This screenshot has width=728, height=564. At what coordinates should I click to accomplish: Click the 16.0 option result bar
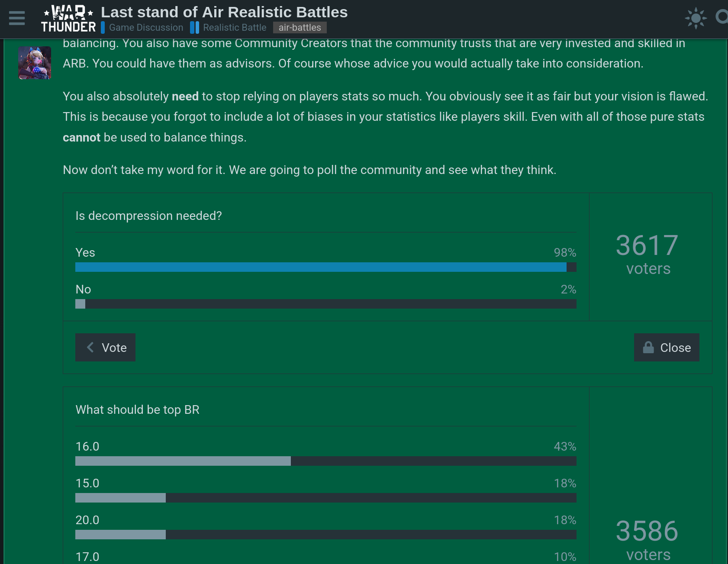(325, 461)
